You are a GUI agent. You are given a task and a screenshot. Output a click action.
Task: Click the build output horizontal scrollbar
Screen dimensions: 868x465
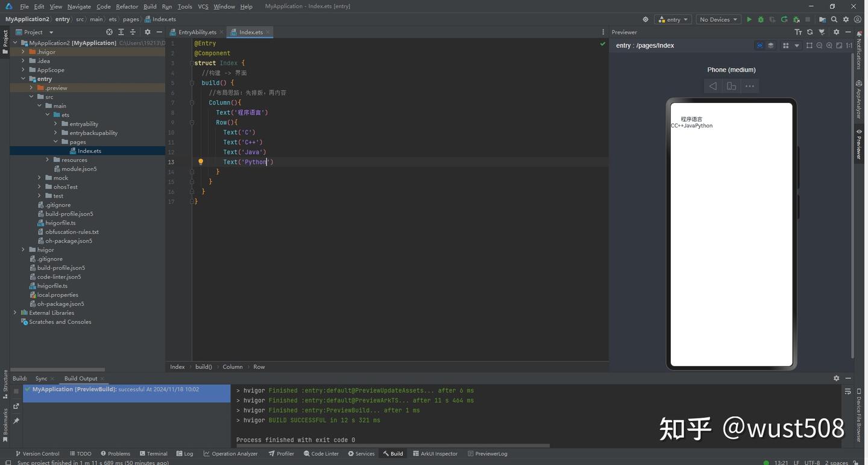tap(392, 446)
